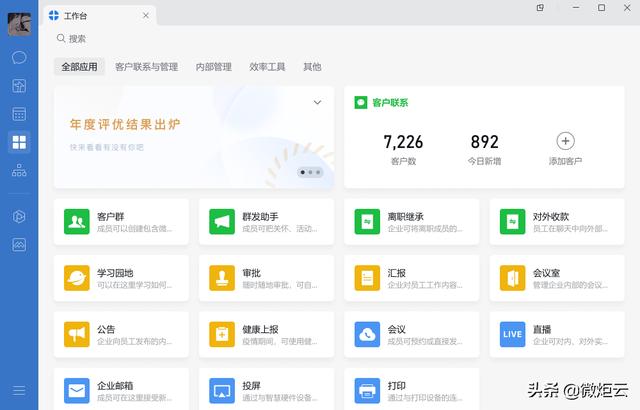Screen dimensions: 640x410
Task: Select the 全部应用 tab
Action: tap(79, 66)
